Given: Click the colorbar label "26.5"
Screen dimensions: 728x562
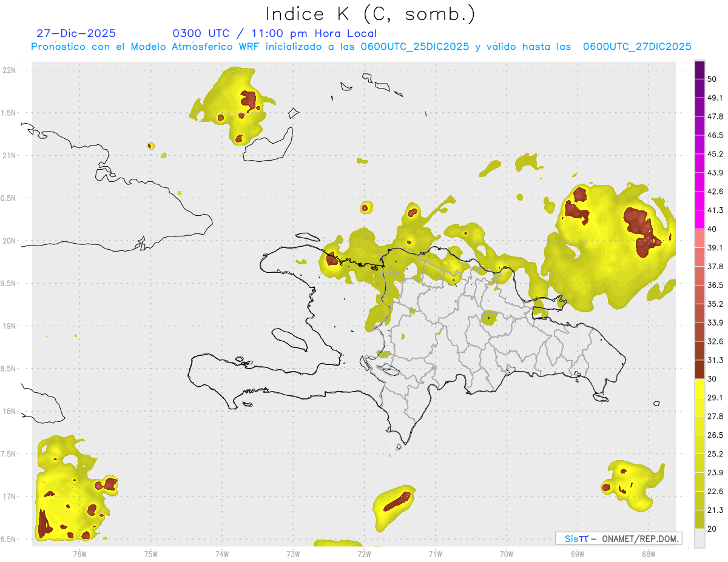Looking at the screenshot, I should 715,435.
